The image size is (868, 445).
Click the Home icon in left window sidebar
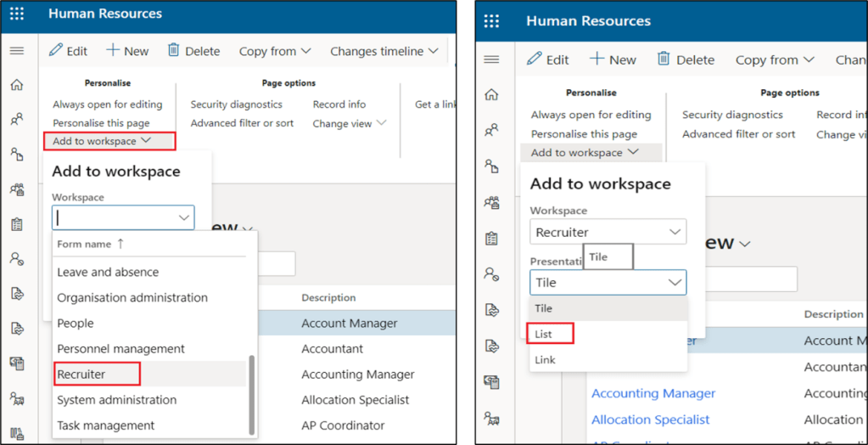coord(16,85)
